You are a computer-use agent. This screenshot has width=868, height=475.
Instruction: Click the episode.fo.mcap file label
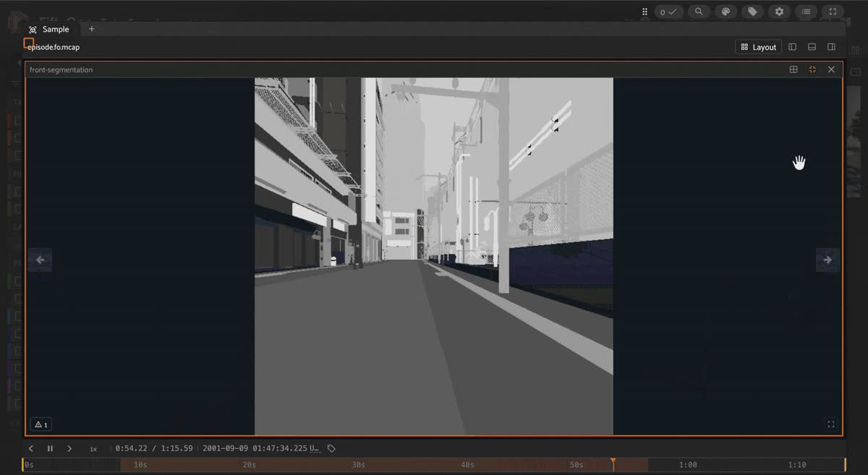point(54,47)
